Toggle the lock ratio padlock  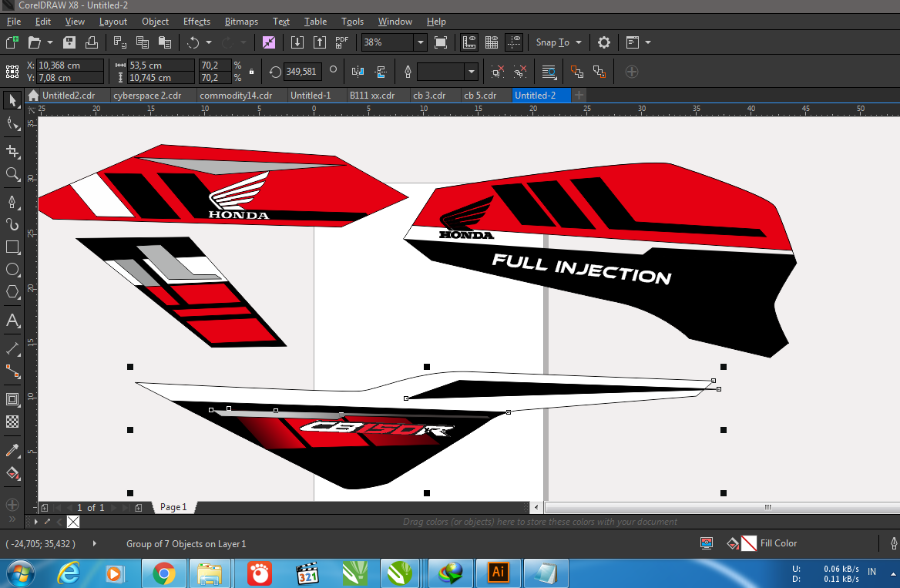pos(251,72)
